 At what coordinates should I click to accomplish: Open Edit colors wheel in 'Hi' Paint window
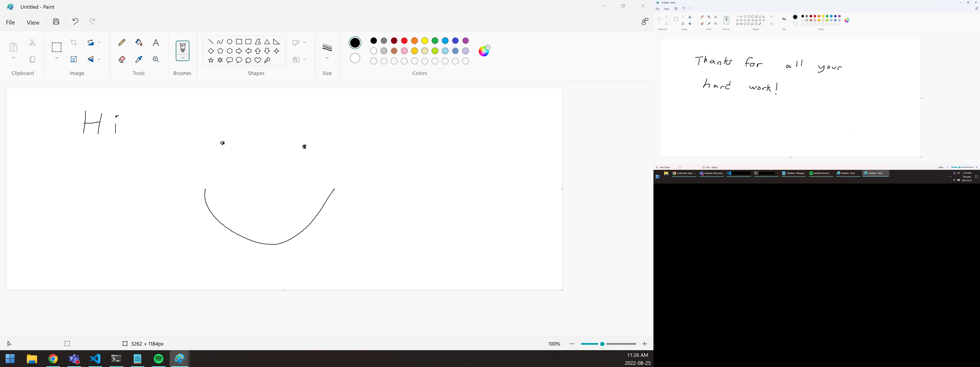(484, 50)
